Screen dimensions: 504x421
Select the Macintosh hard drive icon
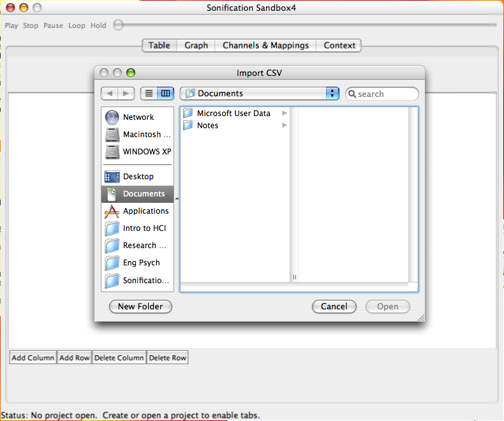(112, 135)
